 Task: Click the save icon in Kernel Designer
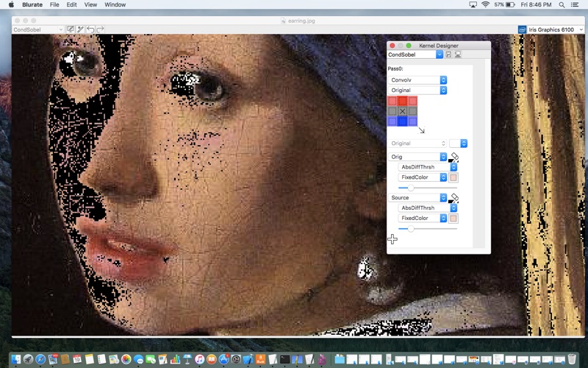[448, 54]
